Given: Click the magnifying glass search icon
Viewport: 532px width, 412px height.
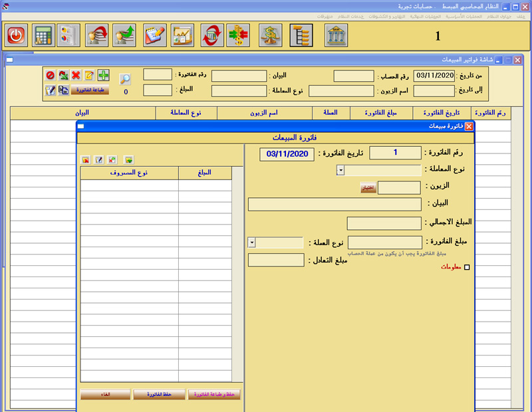Looking at the screenshot, I should coord(125,78).
